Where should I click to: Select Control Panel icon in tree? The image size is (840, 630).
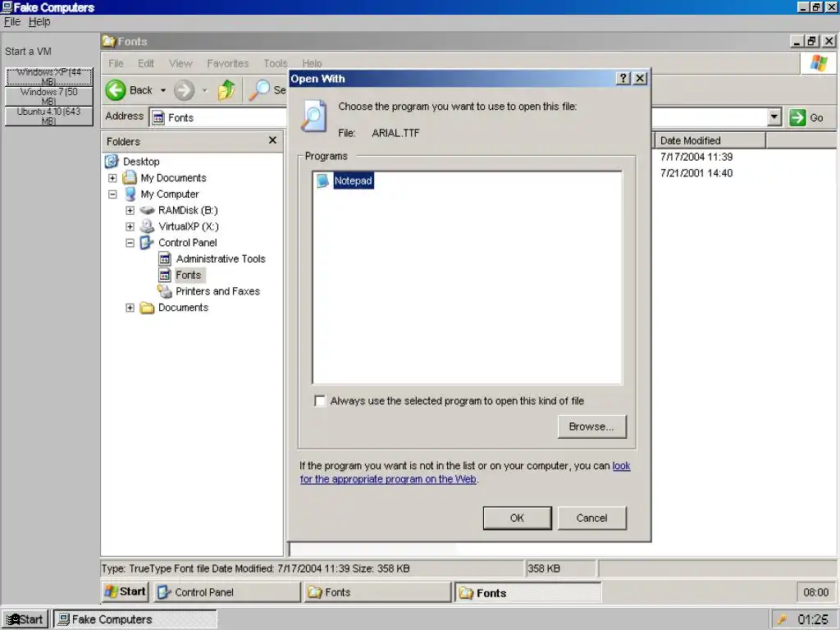(x=148, y=243)
